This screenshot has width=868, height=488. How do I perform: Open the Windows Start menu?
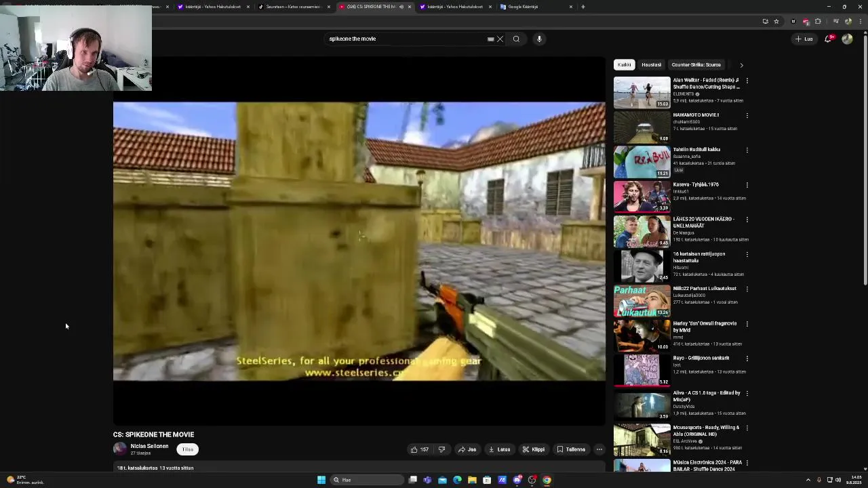pos(321,480)
